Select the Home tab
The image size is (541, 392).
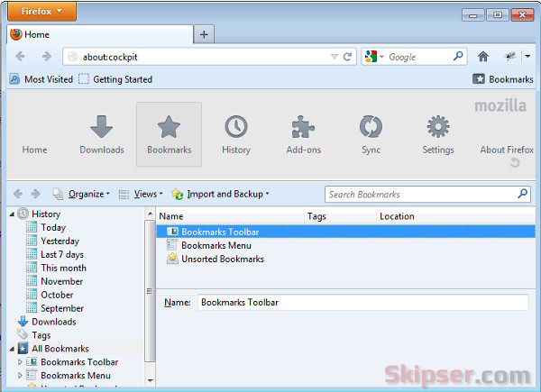(100, 34)
